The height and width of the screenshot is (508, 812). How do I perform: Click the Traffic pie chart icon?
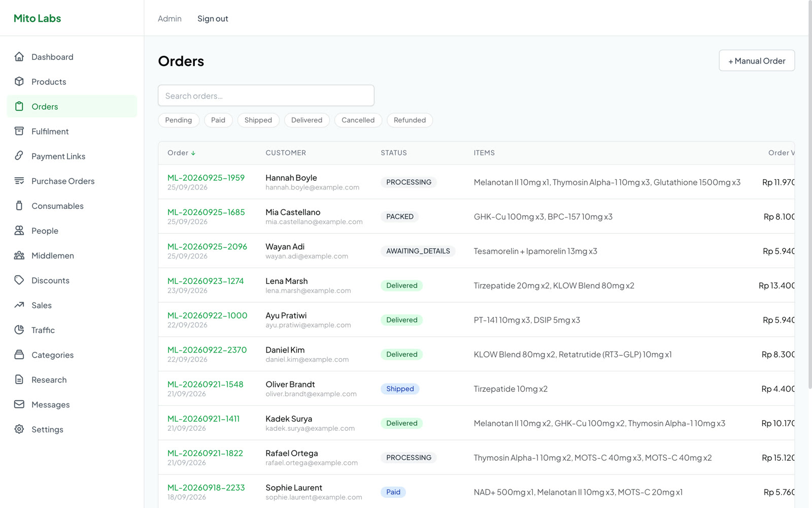point(19,330)
